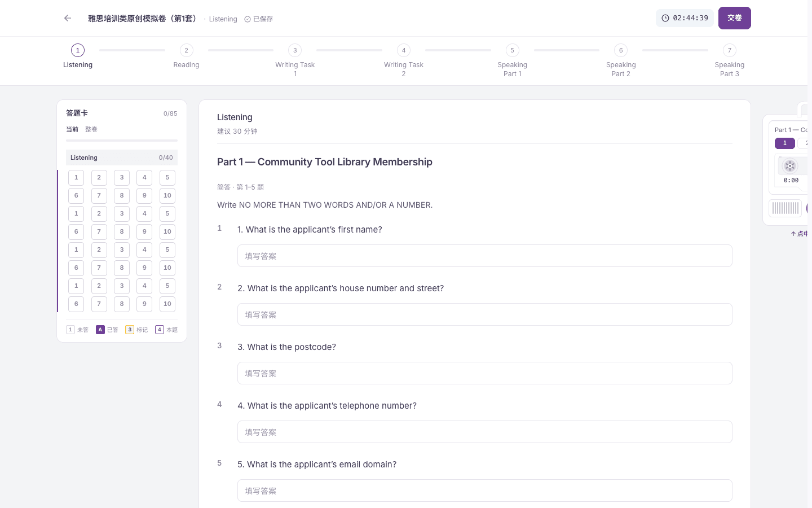The image size is (812, 508).
Task: Jump to step 5 Speaking Part 1
Action: 512,61
